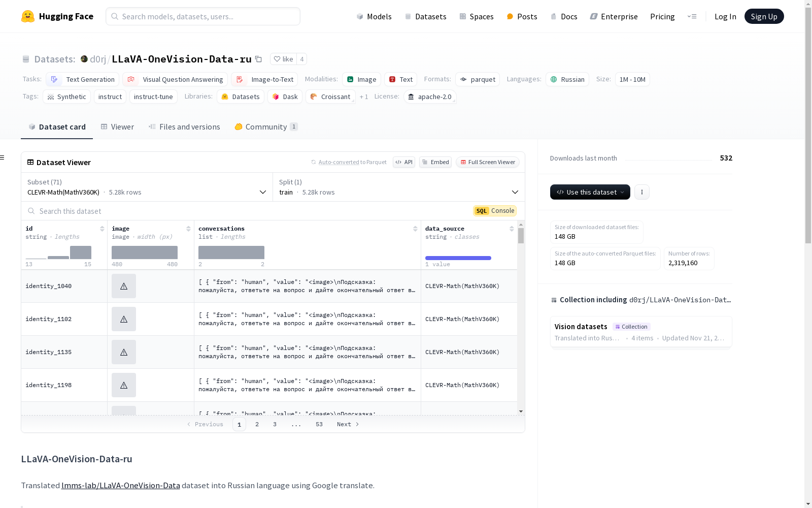
Task: Go to page 2 of the dataset
Action: [x=257, y=424]
